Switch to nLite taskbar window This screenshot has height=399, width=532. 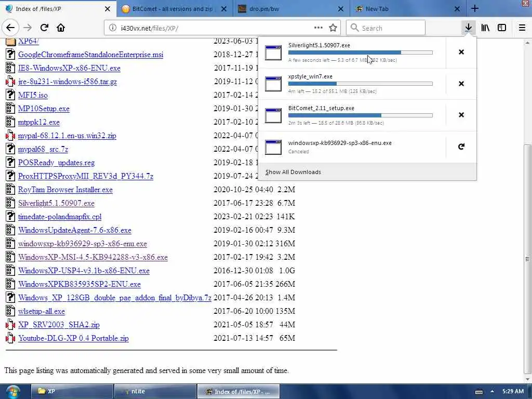155,392
